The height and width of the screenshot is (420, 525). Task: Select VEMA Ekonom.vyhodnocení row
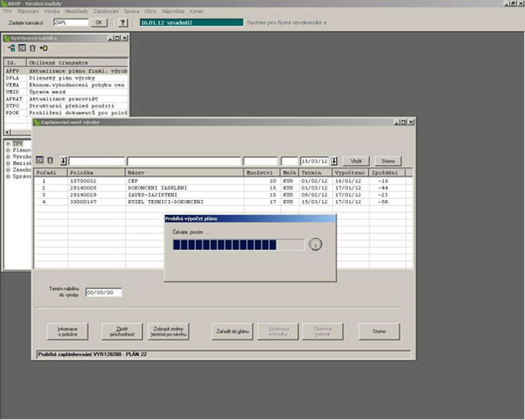tap(66, 85)
